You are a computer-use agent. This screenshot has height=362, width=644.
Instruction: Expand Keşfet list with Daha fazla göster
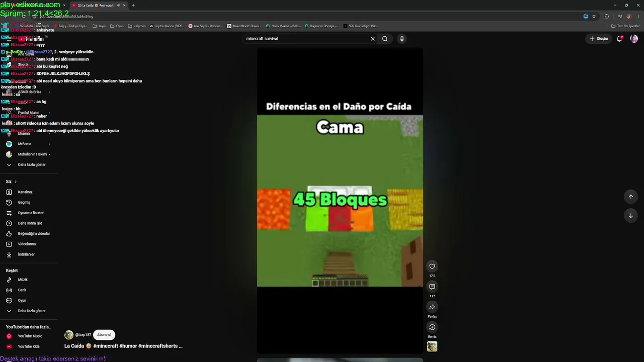[x=29, y=311]
